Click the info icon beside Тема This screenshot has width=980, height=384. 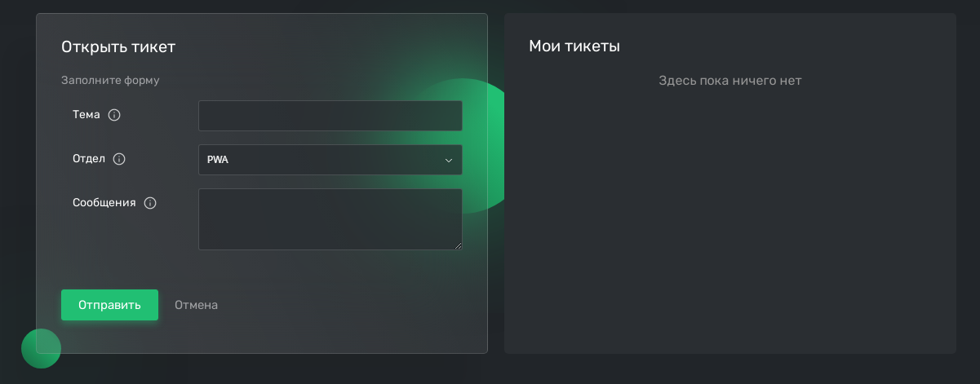pyautogui.click(x=114, y=115)
